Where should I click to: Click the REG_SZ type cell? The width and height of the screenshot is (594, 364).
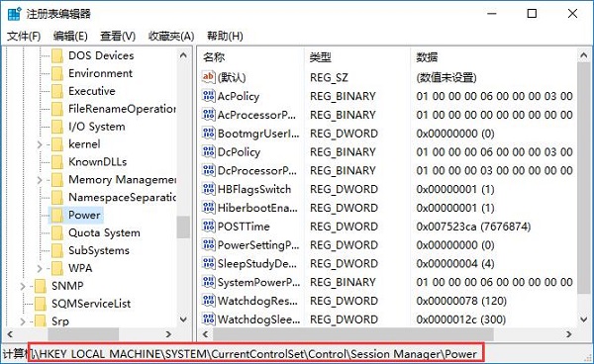(329, 77)
